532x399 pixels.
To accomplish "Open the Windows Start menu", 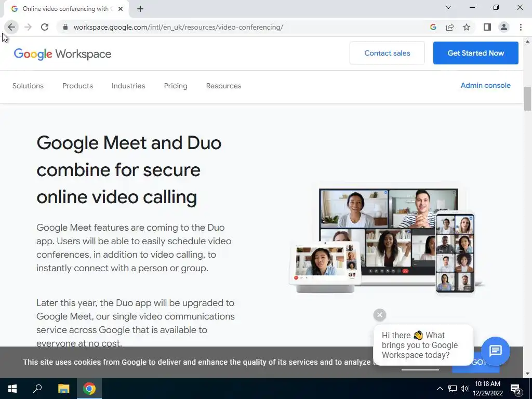I will [x=12, y=389].
